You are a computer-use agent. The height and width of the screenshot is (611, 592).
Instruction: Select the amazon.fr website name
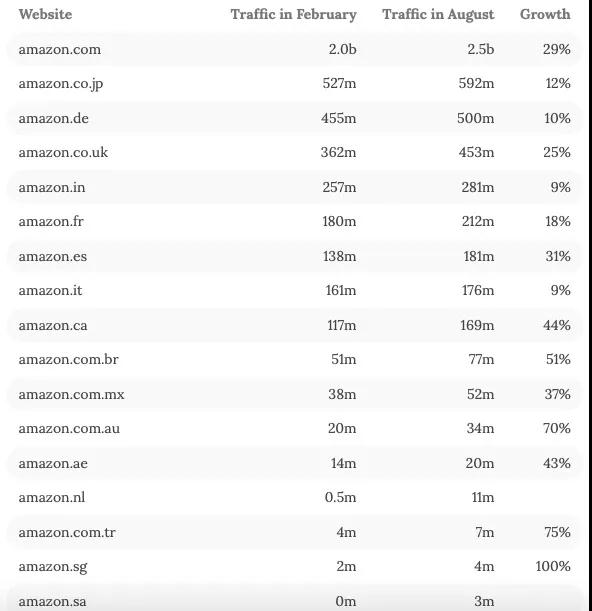click(x=51, y=221)
